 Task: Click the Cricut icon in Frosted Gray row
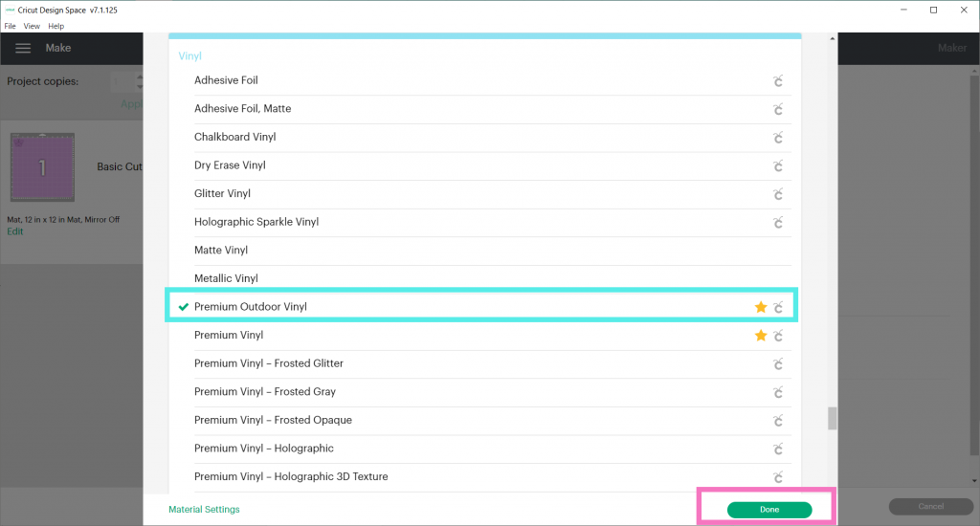pyautogui.click(x=777, y=392)
